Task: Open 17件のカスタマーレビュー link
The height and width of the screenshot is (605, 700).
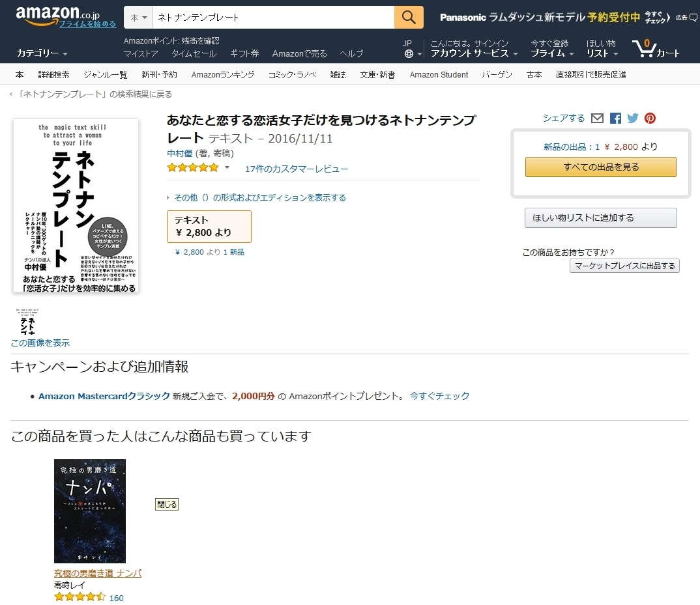Action: click(x=297, y=169)
